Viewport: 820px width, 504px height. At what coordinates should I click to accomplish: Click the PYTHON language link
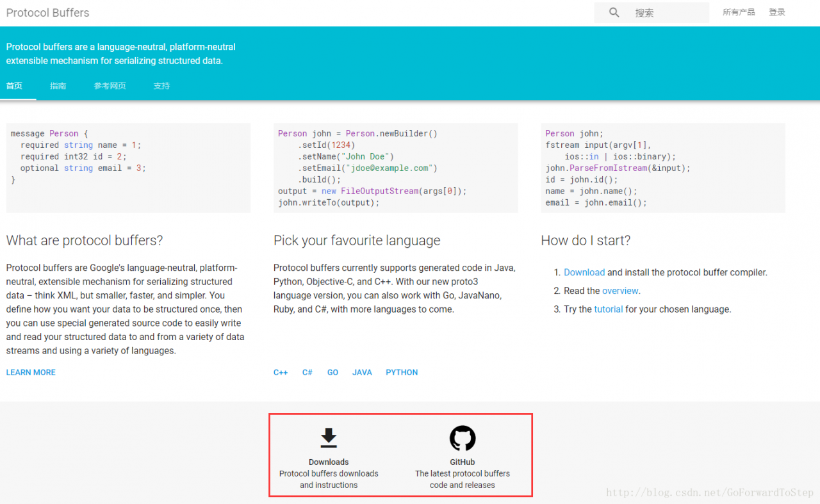(x=402, y=372)
